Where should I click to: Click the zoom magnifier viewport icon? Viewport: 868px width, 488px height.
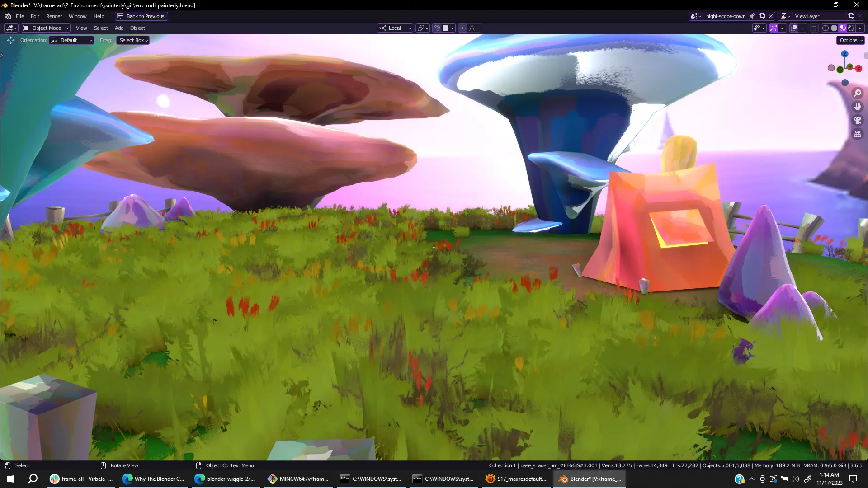(858, 93)
